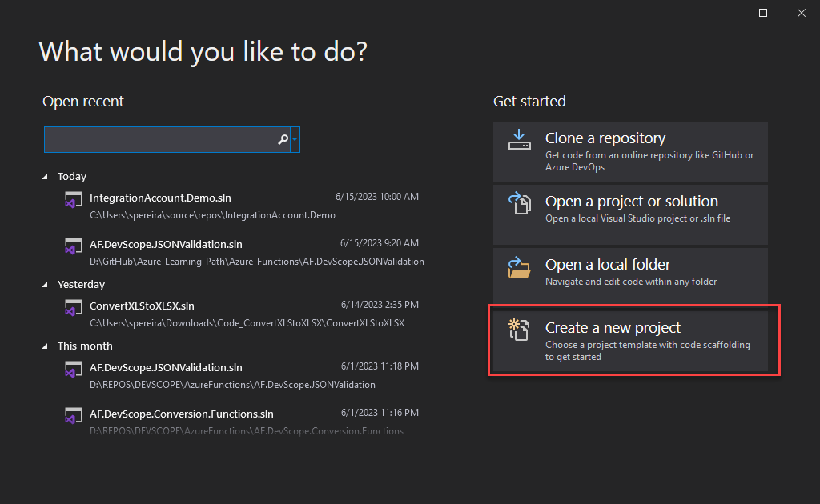Screen dimensions: 820x504
Task: Click the IntegrationAccount.Demo.sln solution icon
Action: pyautogui.click(x=74, y=200)
